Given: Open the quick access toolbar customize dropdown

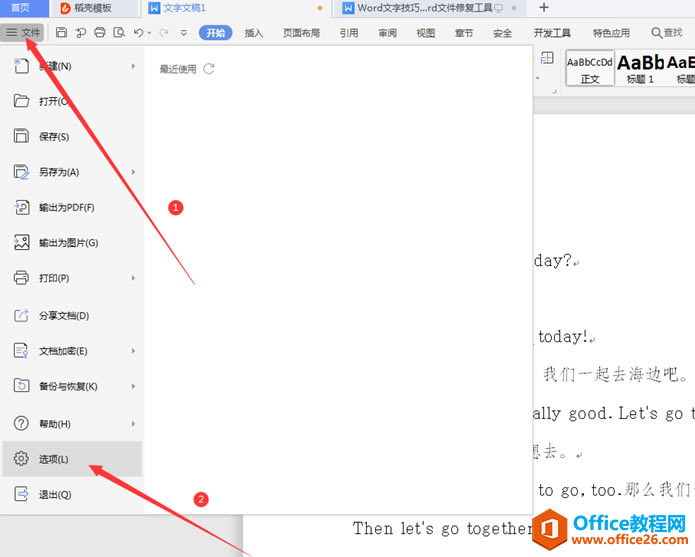Looking at the screenshot, I should (184, 33).
